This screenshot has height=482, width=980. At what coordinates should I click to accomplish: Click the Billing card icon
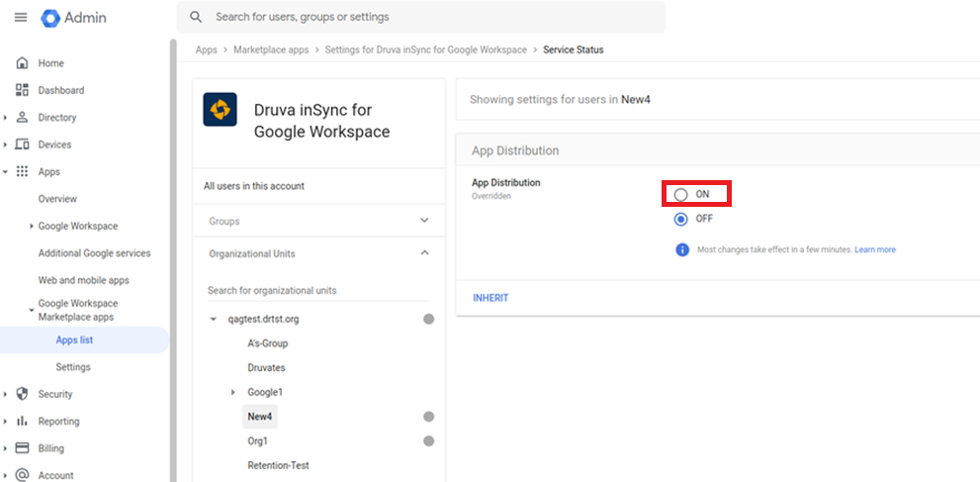click(22, 448)
